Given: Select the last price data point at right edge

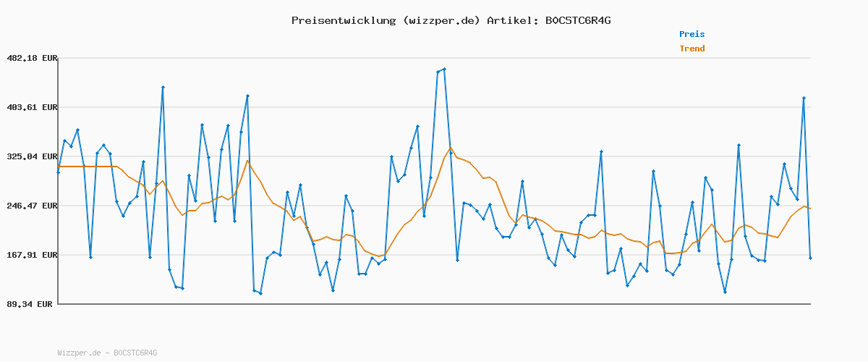Looking at the screenshot, I should point(810,258).
